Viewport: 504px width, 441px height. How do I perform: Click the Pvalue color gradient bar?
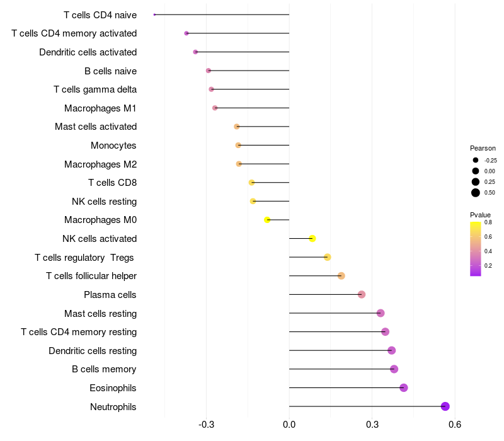pyautogui.click(x=476, y=248)
